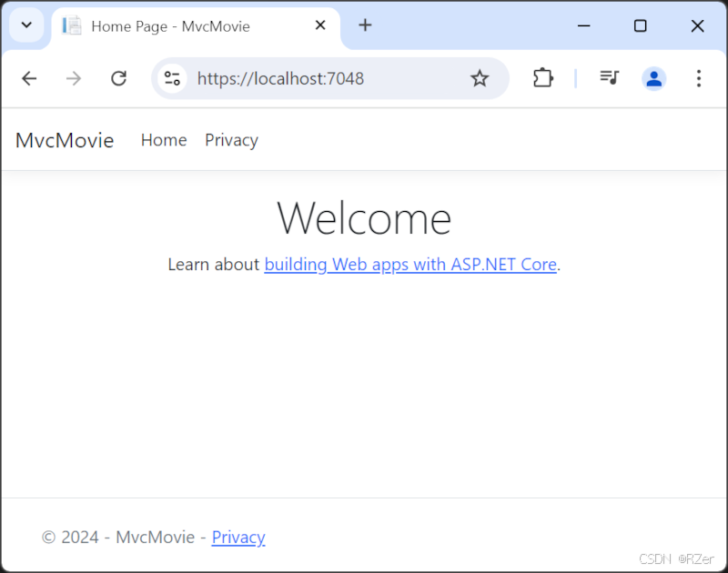728x573 pixels.
Task: Open building Web apps with ASP.NET Core link
Action: pos(410,265)
